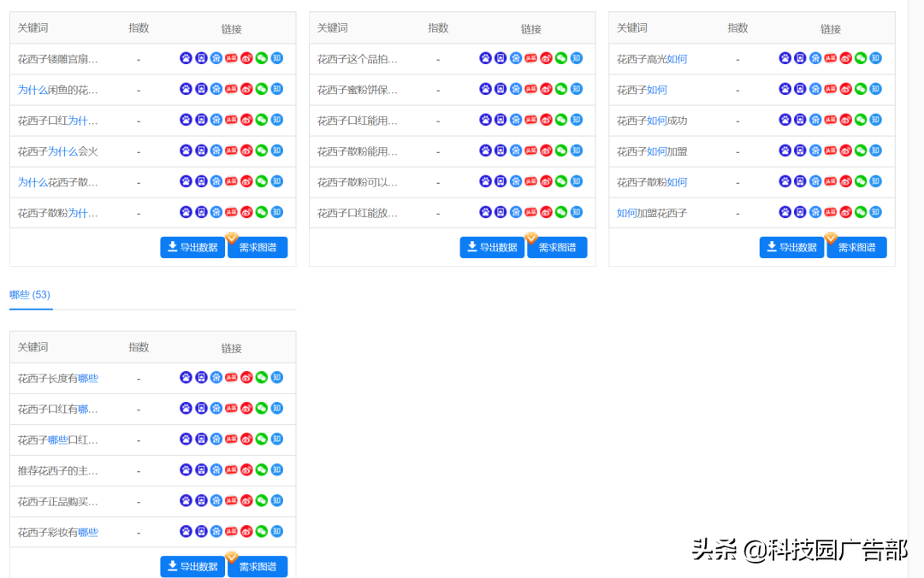Open Weibo icon in 花西子哪些口红 row
Image resolution: width=924 pixels, height=578 pixels.
coord(246,439)
